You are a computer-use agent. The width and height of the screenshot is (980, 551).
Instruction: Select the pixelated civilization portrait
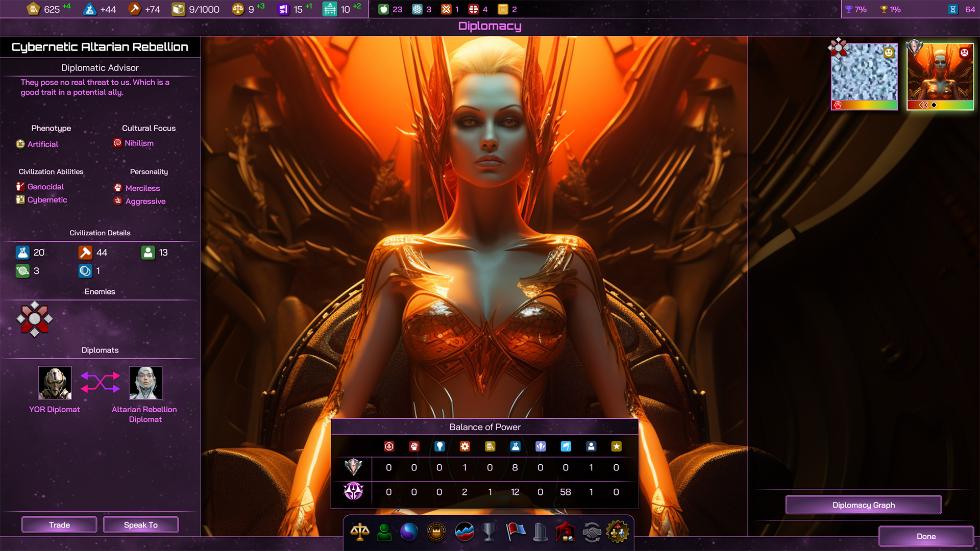point(864,72)
